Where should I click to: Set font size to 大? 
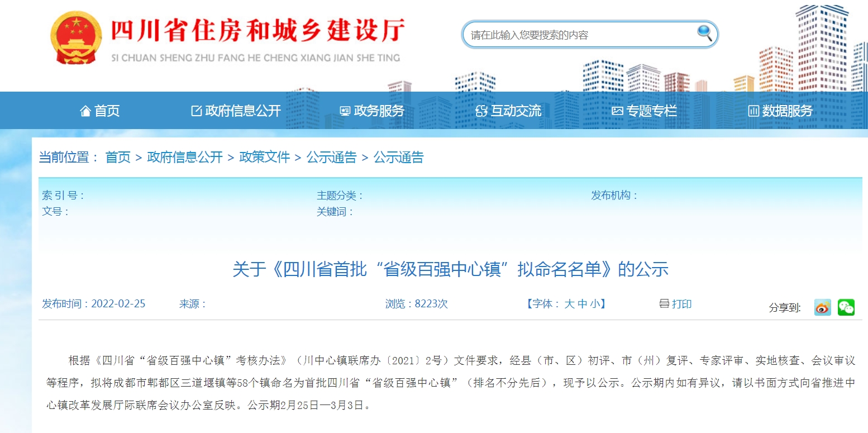click(x=569, y=304)
